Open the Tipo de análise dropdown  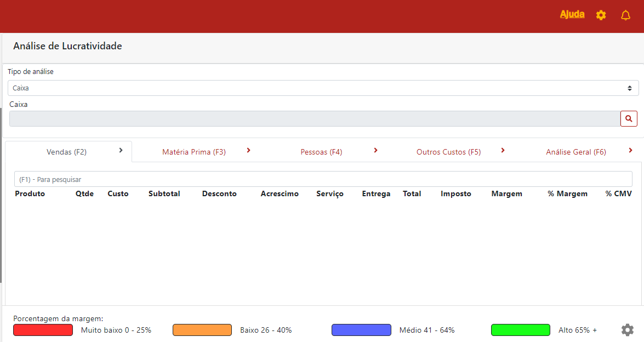point(323,88)
